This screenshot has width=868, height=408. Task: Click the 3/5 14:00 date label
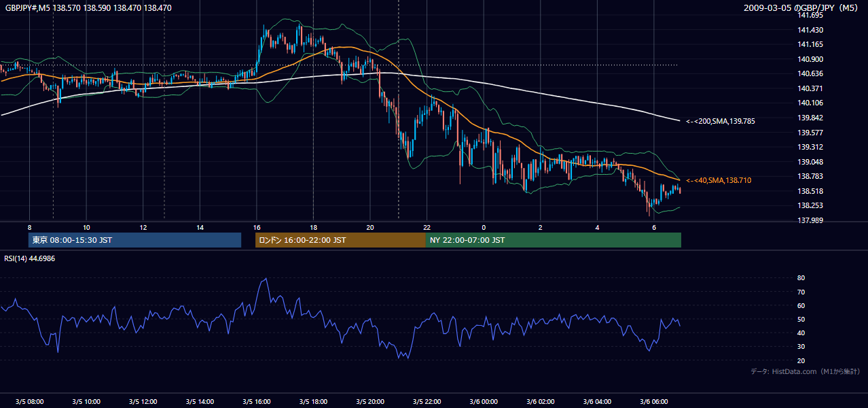[200, 402]
